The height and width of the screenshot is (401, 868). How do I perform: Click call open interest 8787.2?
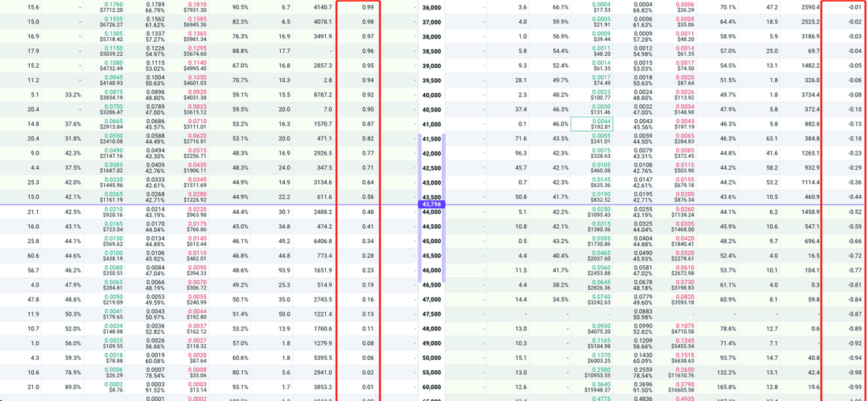point(322,95)
